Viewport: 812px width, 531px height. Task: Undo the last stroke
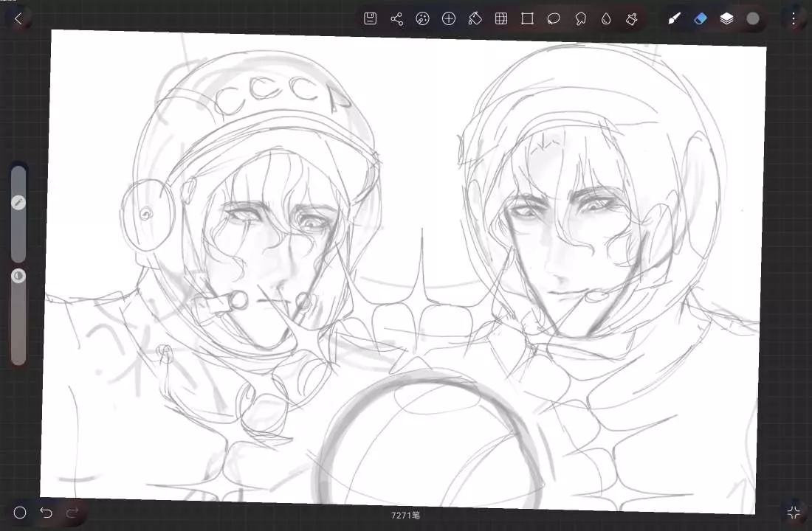(x=46, y=513)
